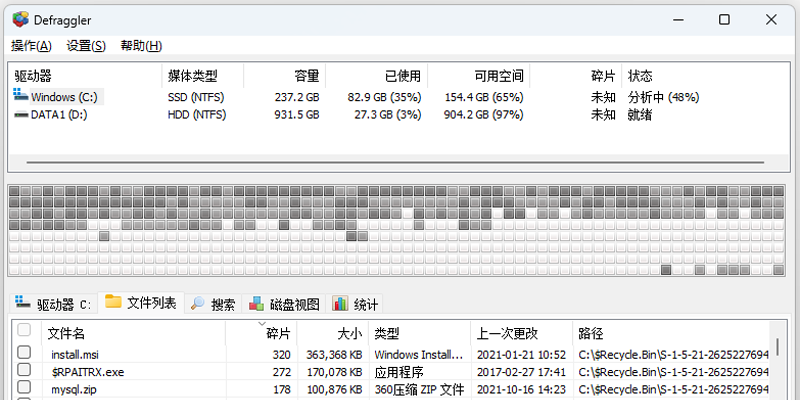The width and height of the screenshot is (800, 400).
Task: Click the file list vertical scrollbar thumb
Action: (x=778, y=347)
